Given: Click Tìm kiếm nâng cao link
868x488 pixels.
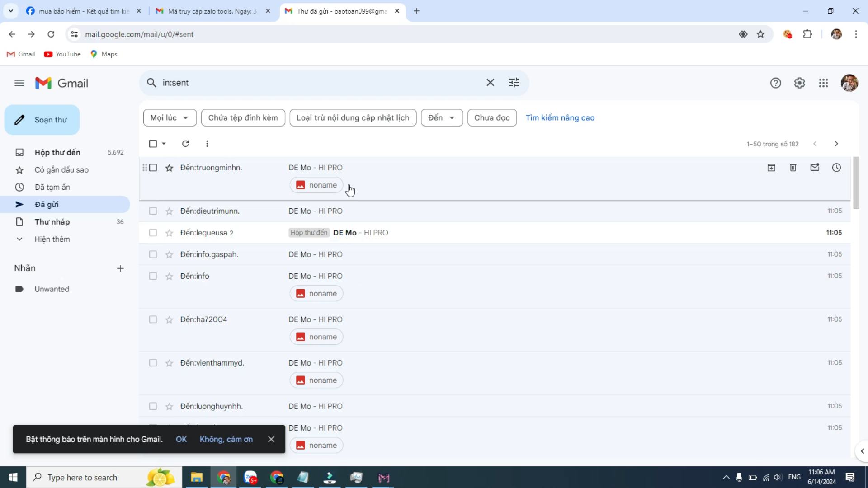Looking at the screenshot, I should click(560, 118).
